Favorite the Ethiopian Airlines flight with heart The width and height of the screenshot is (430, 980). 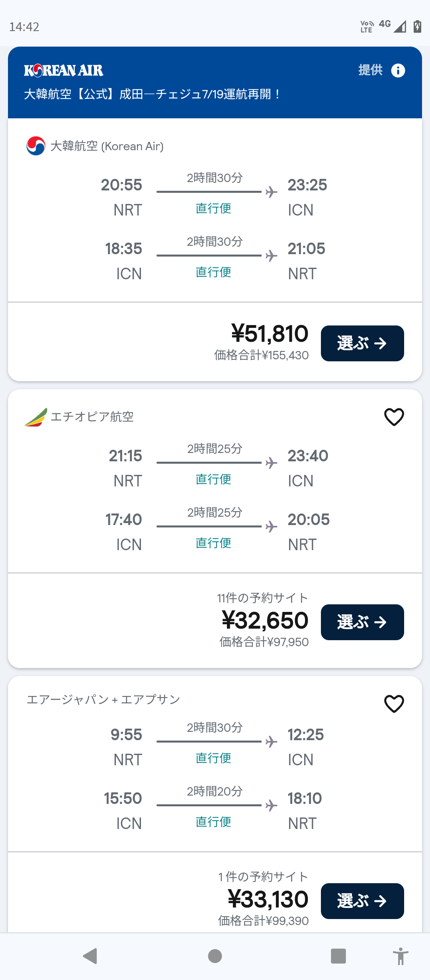click(394, 417)
